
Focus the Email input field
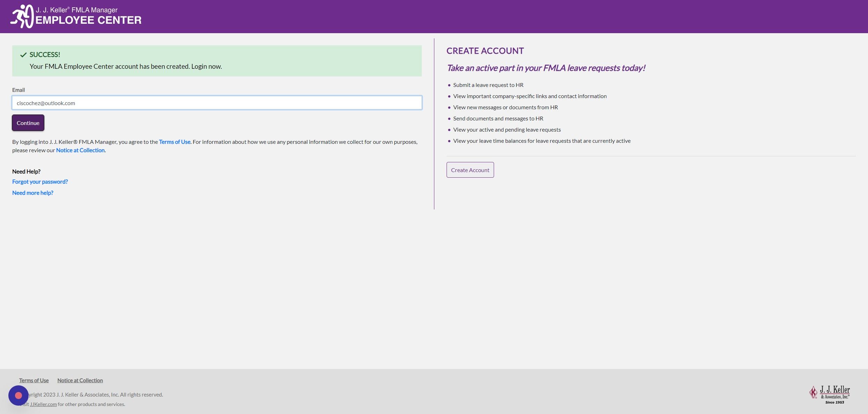pos(217,103)
